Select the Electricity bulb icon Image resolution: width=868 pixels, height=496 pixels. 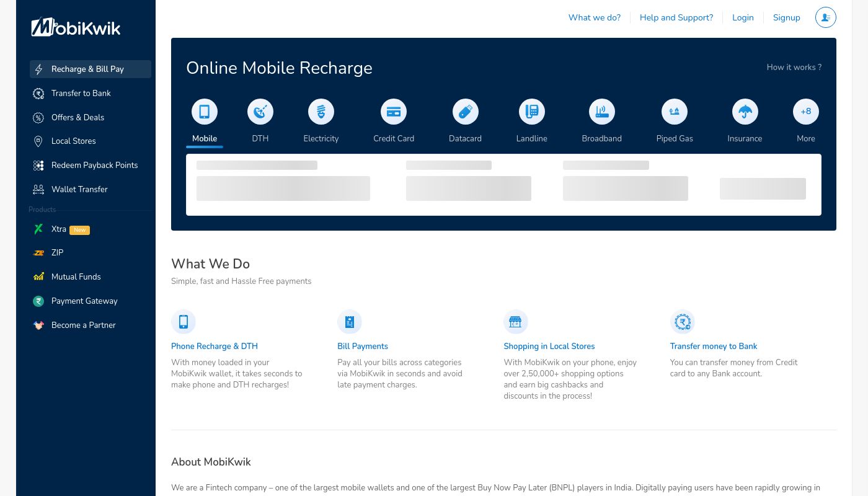(321, 112)
